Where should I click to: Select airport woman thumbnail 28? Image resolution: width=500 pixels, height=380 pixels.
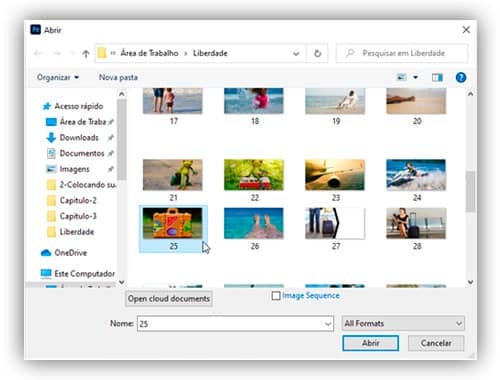pos(416,223)
